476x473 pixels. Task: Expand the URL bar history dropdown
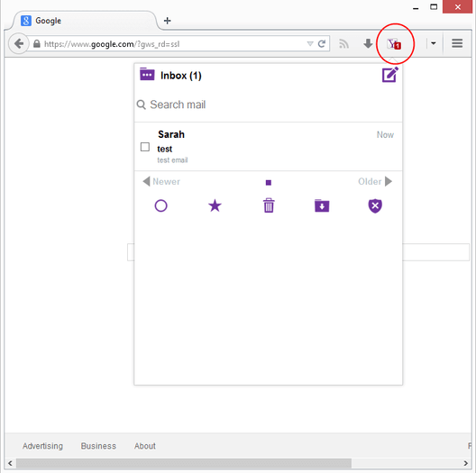point(310,44)
